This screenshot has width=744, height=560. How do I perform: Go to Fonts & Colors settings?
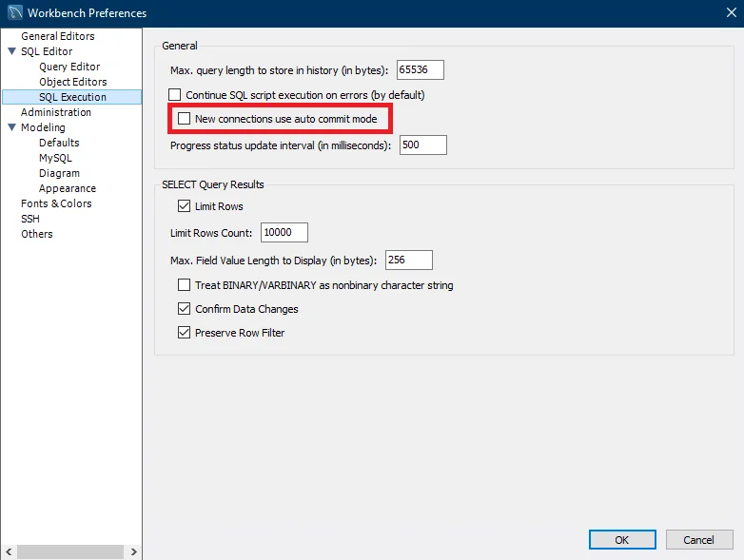coord(56,203)
